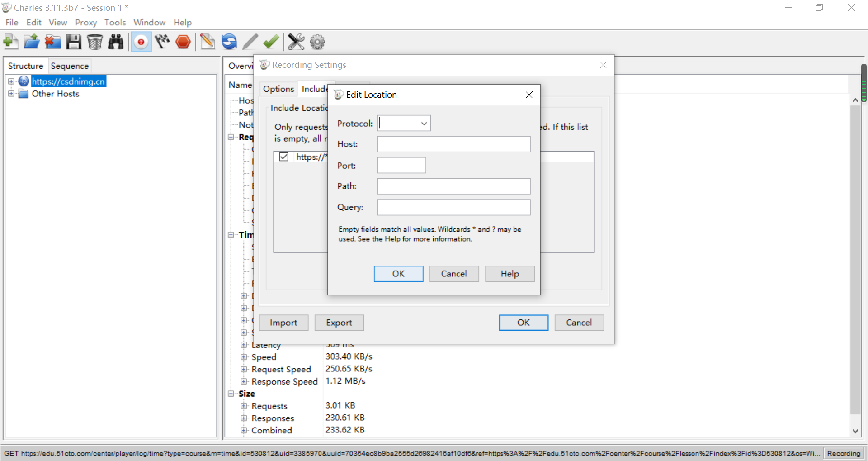Click Cancel in Edit Location dialog
Screen dimensions: 868x461
click(x=454, y=274)
